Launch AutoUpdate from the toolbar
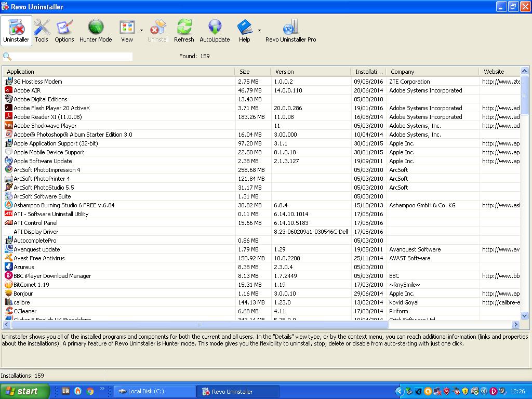 (215, 31)
